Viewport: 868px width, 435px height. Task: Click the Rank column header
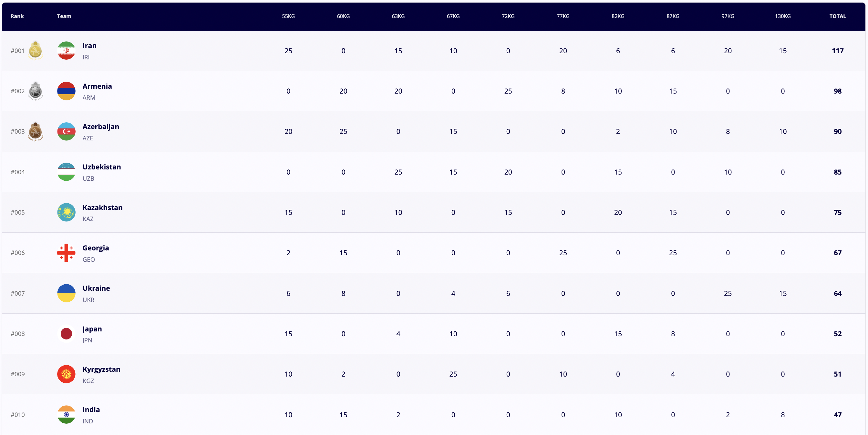(17, 16)
